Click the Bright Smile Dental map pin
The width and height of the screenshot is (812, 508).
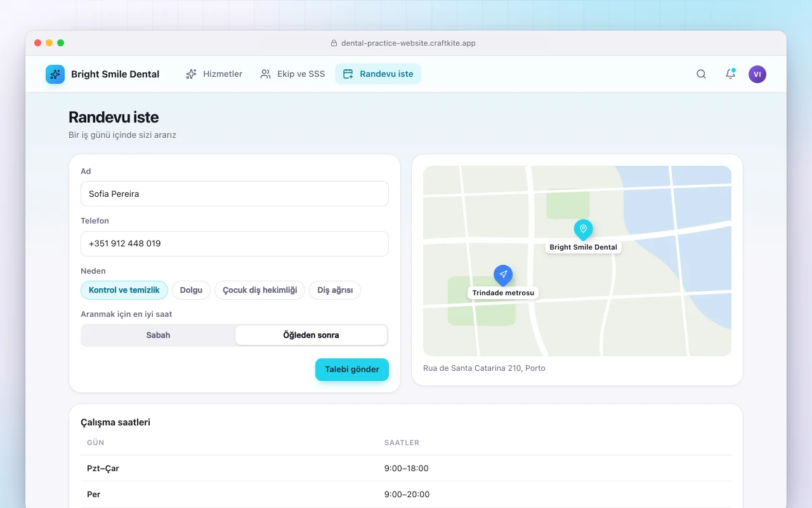[x=583, y=230]
